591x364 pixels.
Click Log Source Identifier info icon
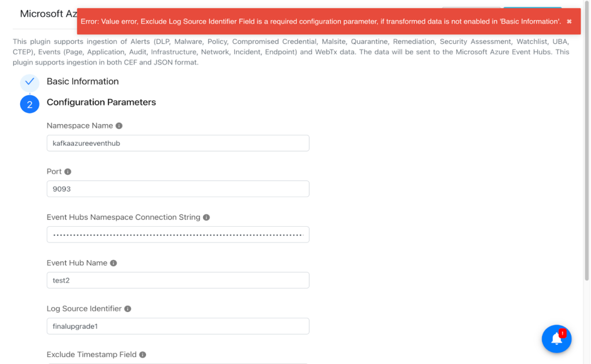[x=128, y=309]
